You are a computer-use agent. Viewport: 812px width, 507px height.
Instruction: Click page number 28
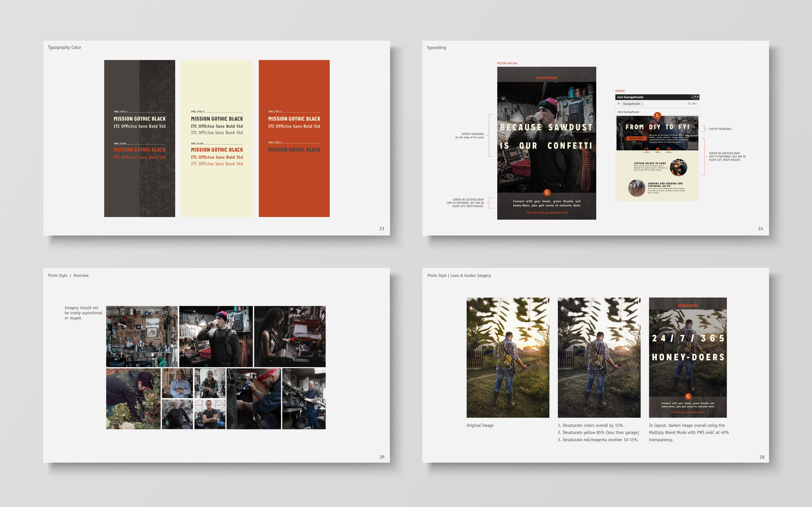point(762,457)
